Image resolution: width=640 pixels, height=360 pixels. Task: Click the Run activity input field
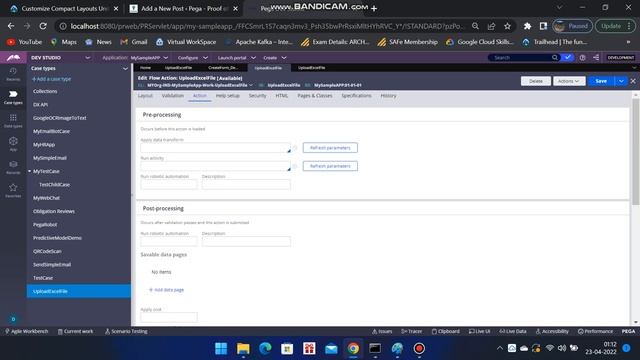[216, 166]
